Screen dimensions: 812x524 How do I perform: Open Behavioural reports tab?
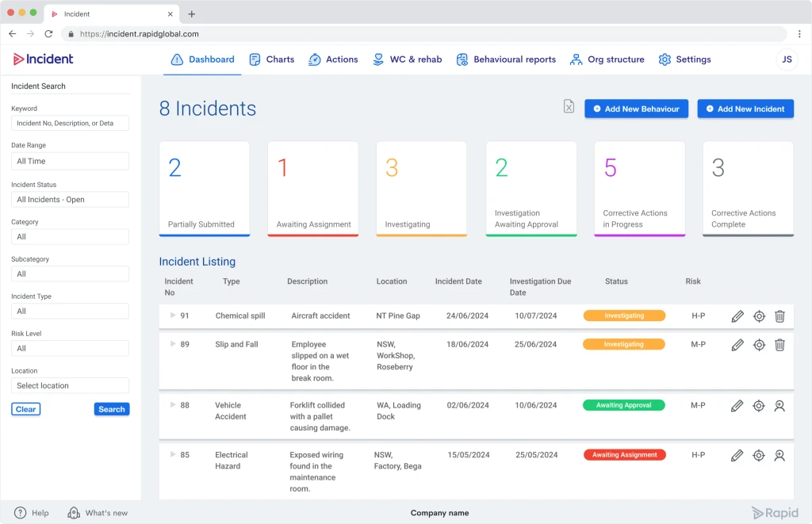tap(506, 59)
